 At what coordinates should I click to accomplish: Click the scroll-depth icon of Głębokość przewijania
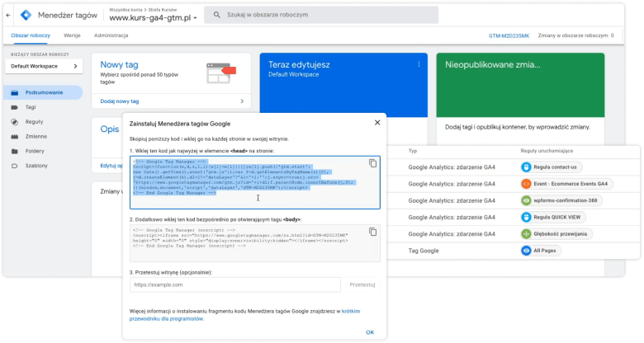point(526,234)
